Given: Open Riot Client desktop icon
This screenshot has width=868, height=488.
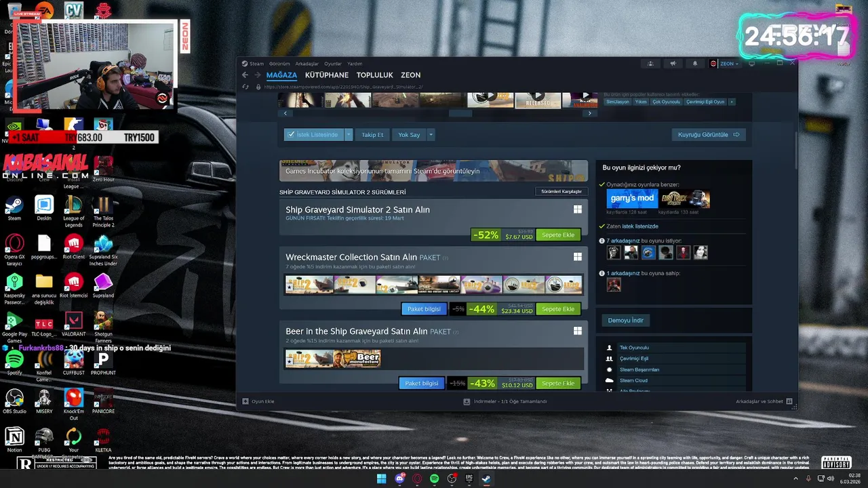Looking at the screenshot, I should coord(73,247).
